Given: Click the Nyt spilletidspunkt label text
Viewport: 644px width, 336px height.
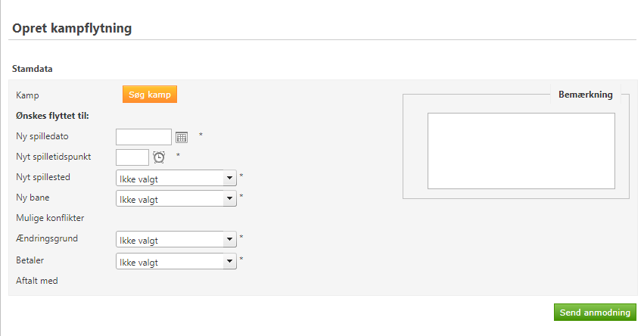Looking at the screenshot, I should pos(53,157).
